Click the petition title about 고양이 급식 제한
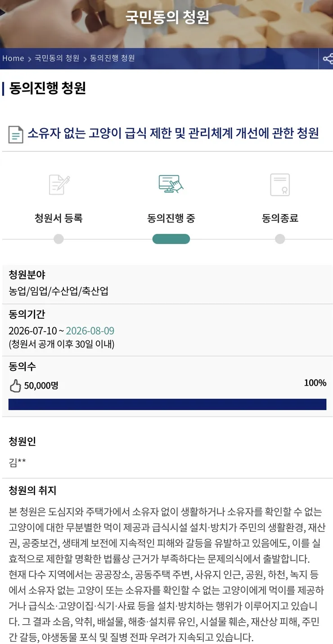The image size is (333, 644). point(173,133)
